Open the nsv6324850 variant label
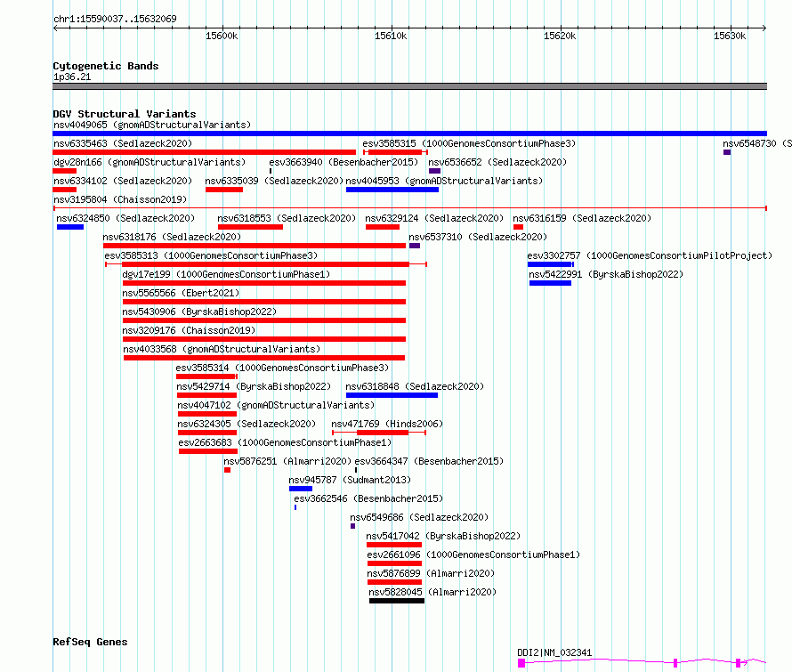 (125, 218)
